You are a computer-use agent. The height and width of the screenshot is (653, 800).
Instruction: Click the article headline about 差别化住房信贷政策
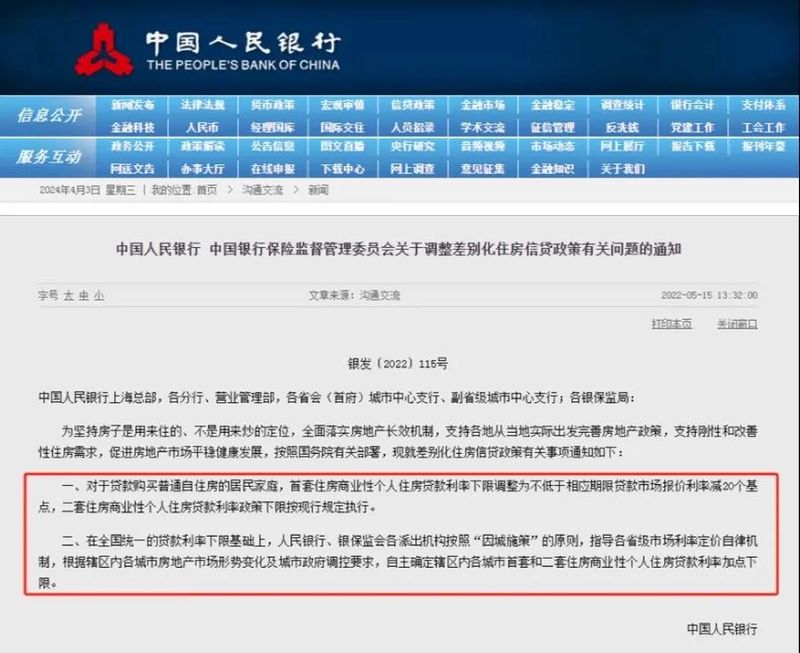(399, 249)
